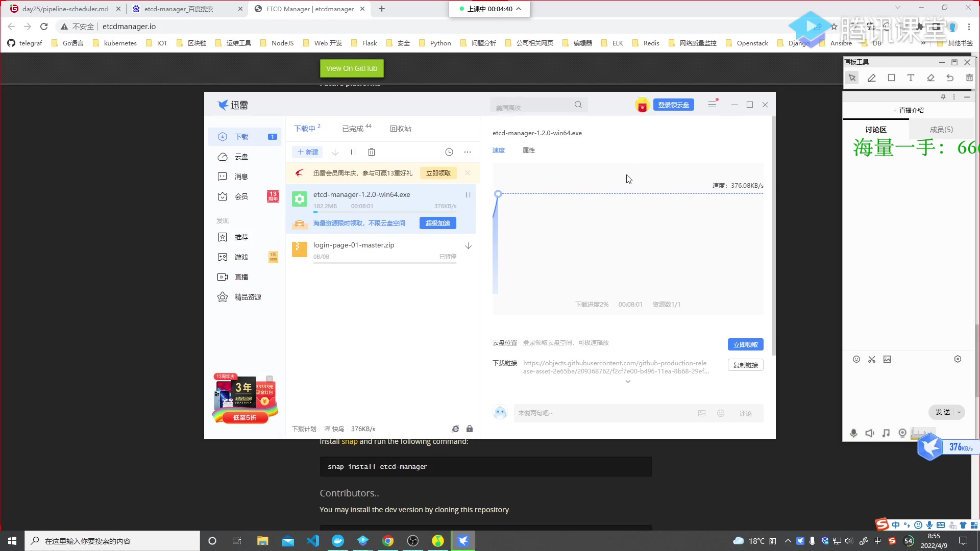Switch to the 讨论区 tab

[x=876, y=130]
